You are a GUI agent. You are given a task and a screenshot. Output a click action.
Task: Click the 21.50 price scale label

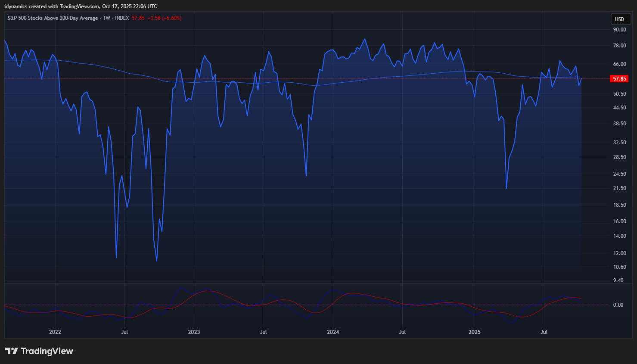(x=619, y=188)
